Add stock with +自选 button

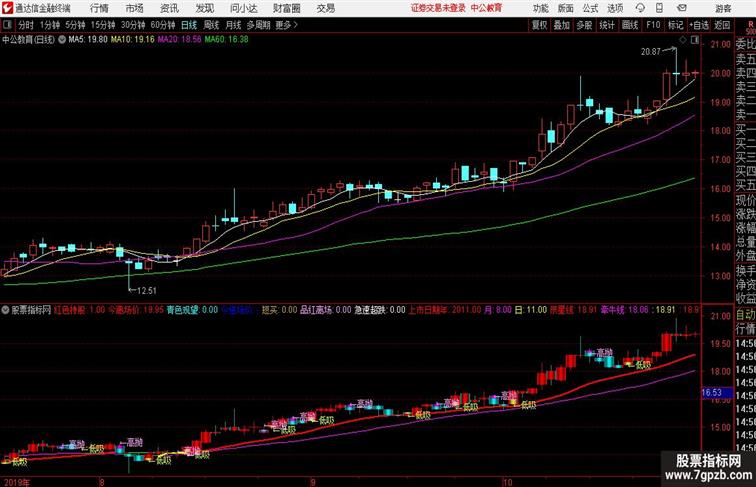point(699,25)
